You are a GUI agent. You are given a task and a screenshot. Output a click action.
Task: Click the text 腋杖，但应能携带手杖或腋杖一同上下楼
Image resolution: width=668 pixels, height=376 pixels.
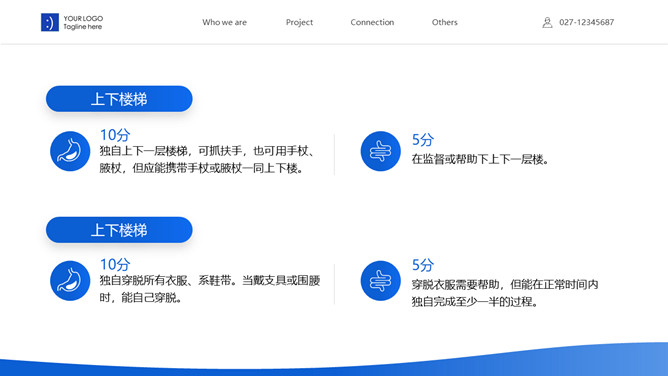click(x=201, y=168)
